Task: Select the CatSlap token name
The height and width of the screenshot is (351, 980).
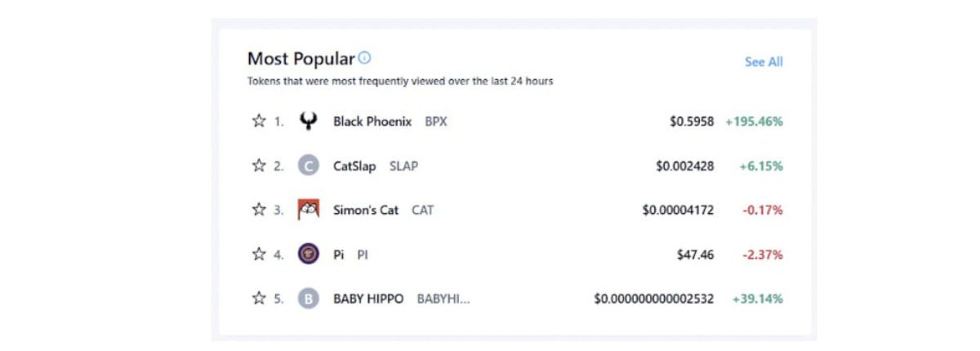Action: (354, 166)
